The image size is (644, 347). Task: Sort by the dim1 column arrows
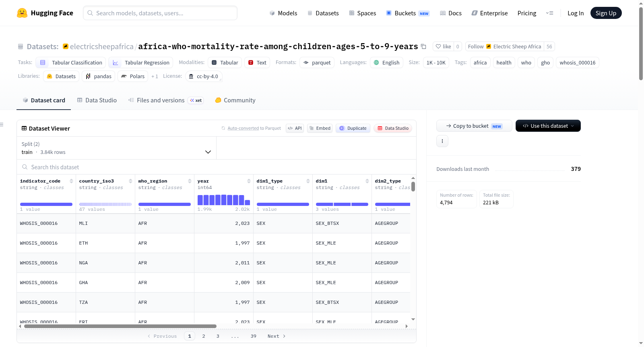coord(367,181)
